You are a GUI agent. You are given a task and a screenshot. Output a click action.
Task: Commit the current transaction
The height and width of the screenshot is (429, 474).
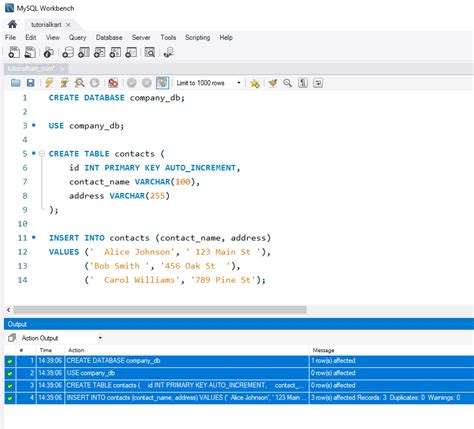click(132, 83)
